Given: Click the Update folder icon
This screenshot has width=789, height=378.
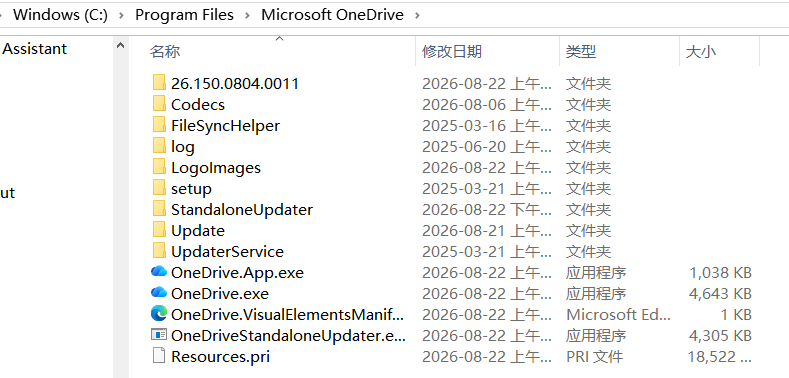Looking at the screenshot, I should click(159, 230).
